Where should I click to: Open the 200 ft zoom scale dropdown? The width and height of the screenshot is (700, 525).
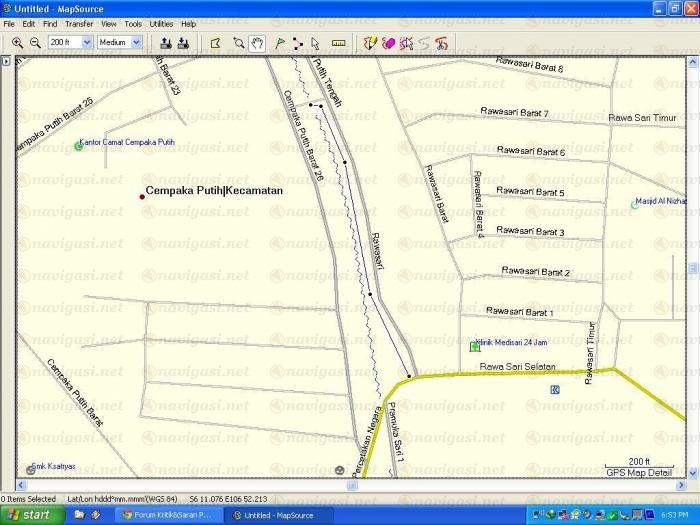tap(87, 43)
